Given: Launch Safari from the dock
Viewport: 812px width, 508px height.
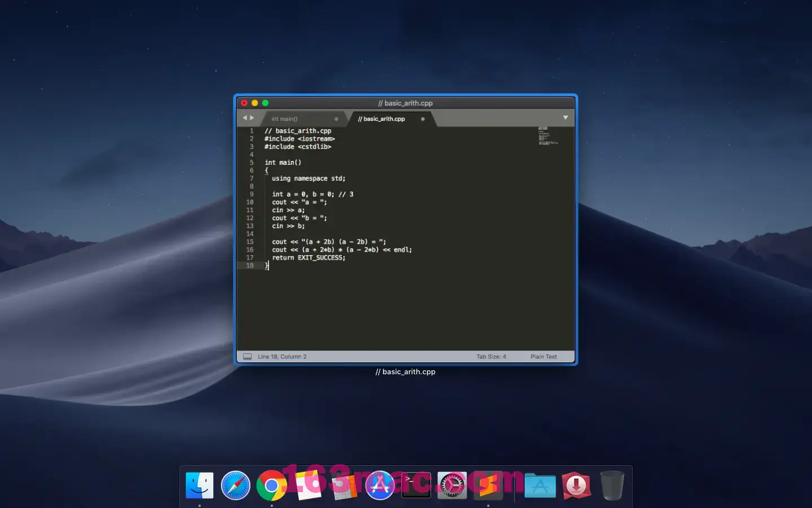Looking at the screenshot, I should (236, 485).
